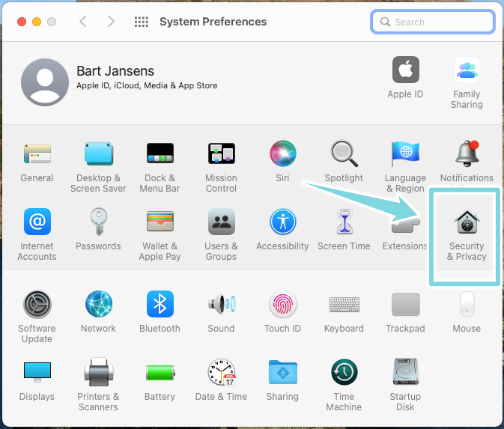This screenshot has height=429, width=504.
Task: Open Desktop & Screen Saver pane
Action: point(99,153)
